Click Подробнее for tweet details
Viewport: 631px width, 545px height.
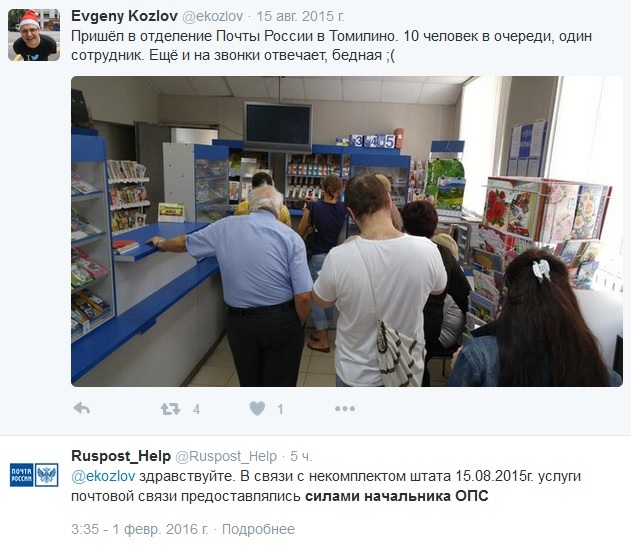[x=258, y=529]
